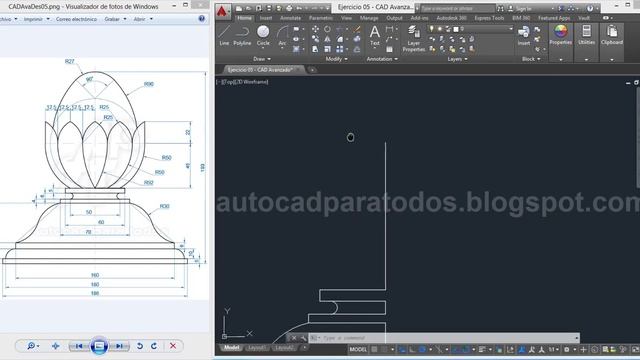640x360 pixels.
Task: Toggle grid display in status bar
Action: (374, 349)
